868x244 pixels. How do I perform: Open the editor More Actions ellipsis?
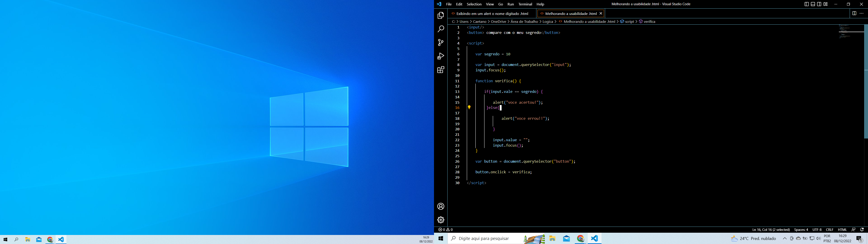tap(862, 14)
